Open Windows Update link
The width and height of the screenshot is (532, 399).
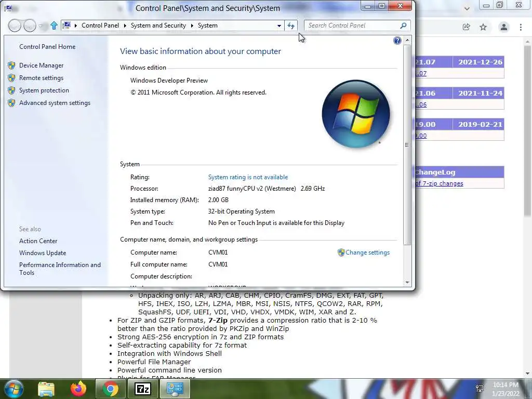[43, 253]
